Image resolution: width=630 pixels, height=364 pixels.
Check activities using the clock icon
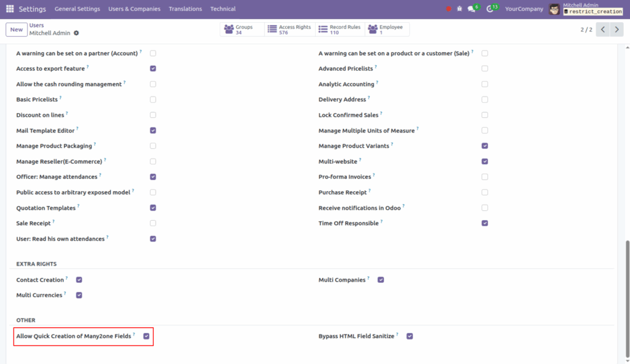point(490,9)
